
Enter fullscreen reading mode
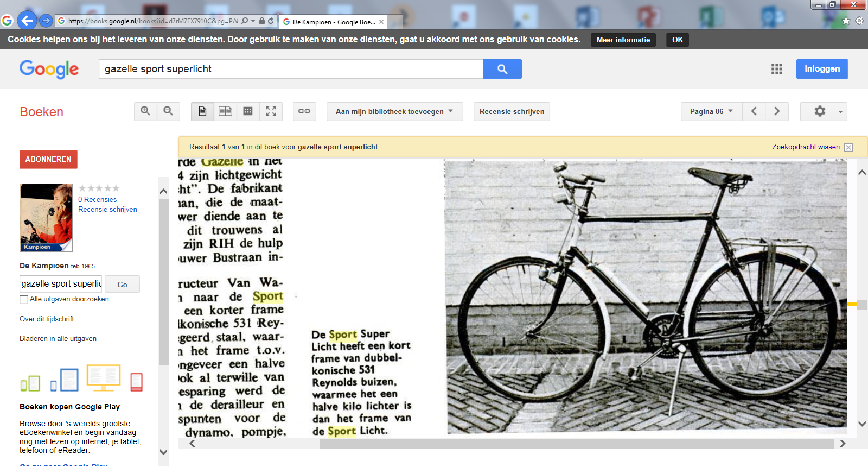click(271, 111)
